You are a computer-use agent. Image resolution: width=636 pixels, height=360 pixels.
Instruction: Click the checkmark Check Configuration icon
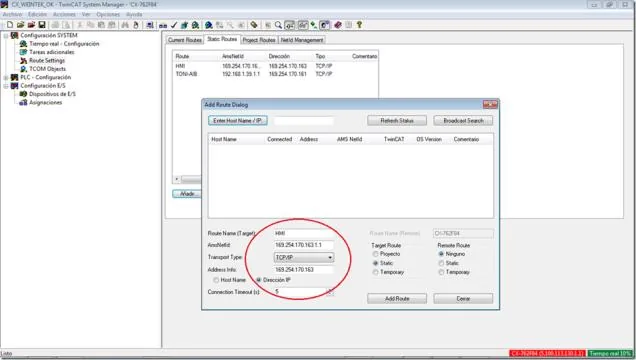click(x=174, y=25)
